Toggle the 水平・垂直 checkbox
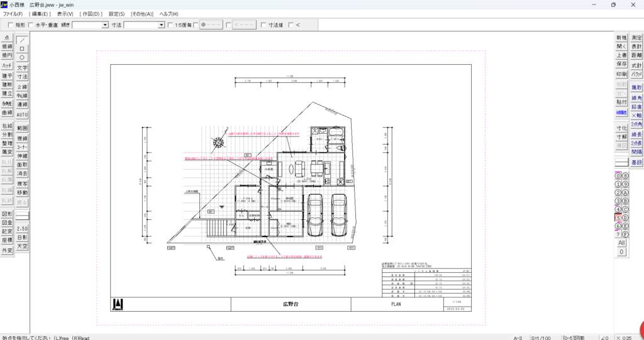 [30, 25]
